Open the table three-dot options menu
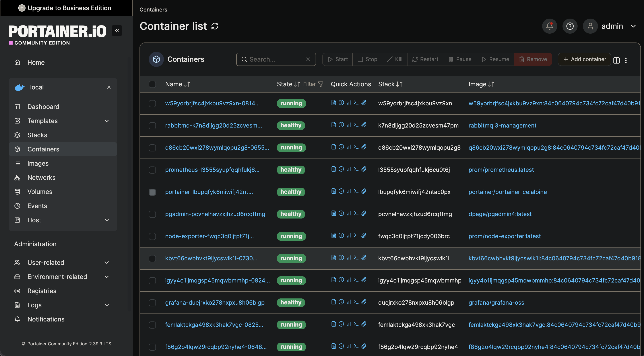The width and height of the screenshot is (644, 356). (x=626, y=60)
